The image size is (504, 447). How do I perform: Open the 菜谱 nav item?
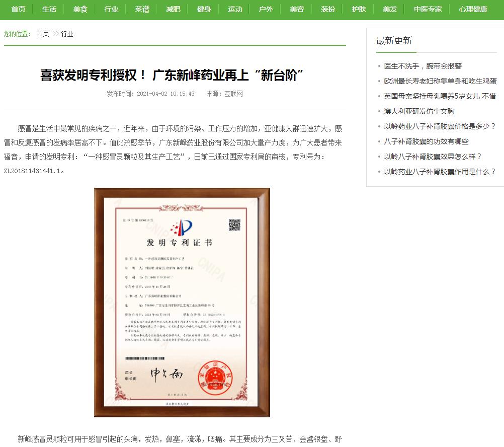click(142, 10)
